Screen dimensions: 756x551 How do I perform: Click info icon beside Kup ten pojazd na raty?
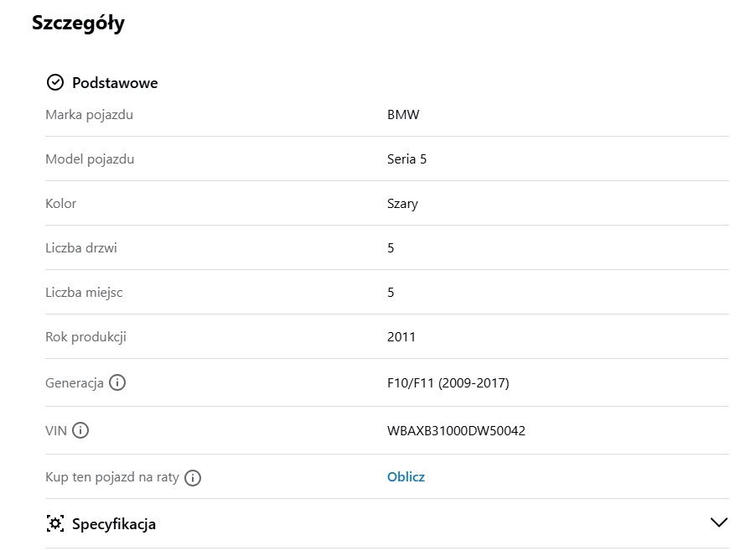pos(193,478)
